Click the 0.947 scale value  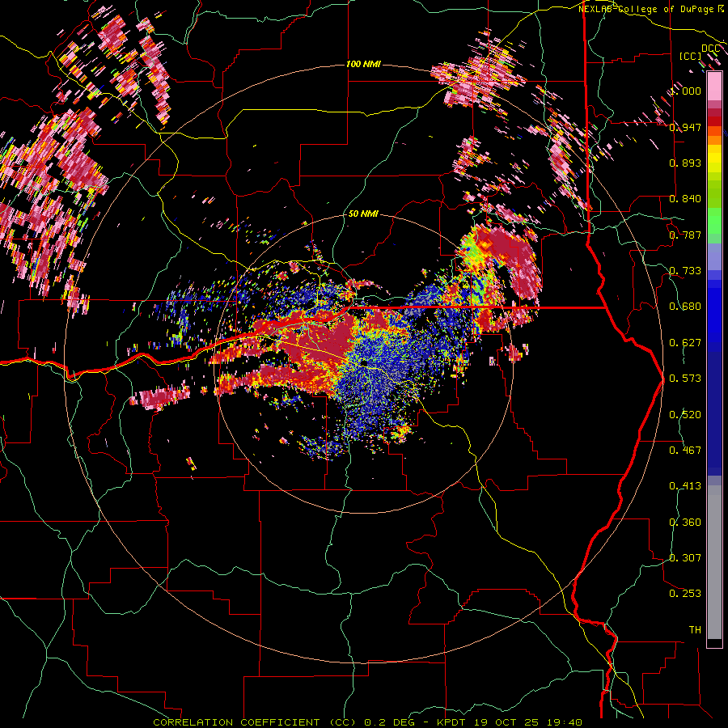coord(685,127)
